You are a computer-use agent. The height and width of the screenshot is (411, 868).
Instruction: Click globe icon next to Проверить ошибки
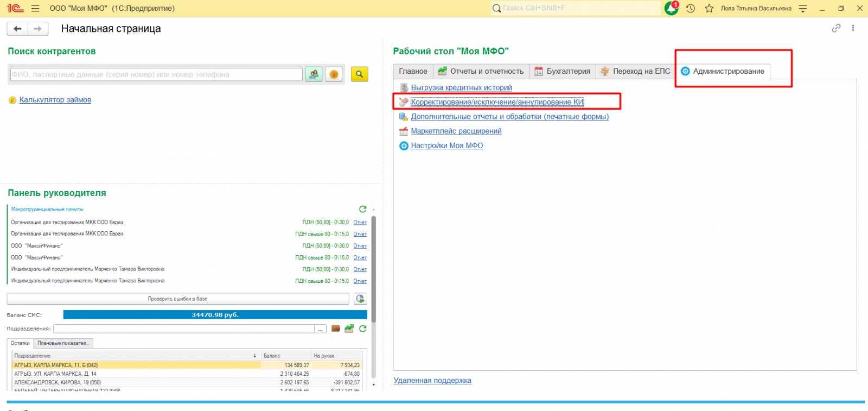coord(360,299)
